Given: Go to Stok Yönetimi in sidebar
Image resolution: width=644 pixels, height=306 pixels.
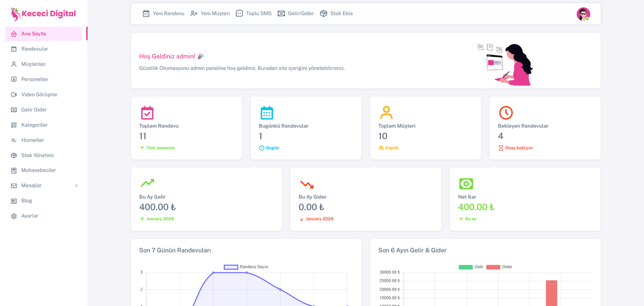Looking at the screenshot, I should [37, 155].
